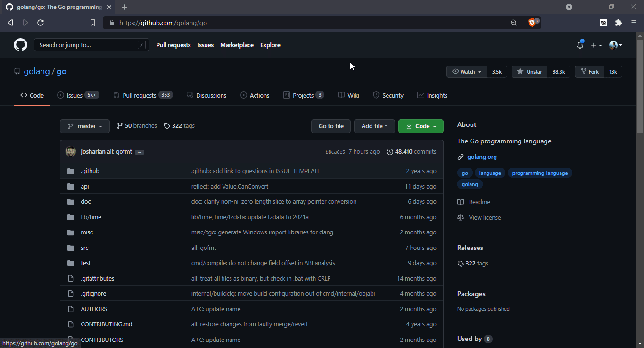Open the 322 tags link beside branches

coord(179,126)
